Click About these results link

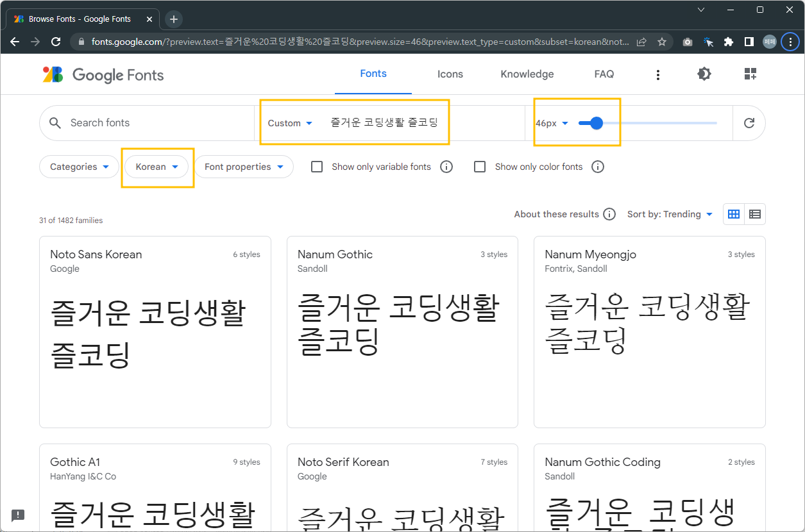556,214
